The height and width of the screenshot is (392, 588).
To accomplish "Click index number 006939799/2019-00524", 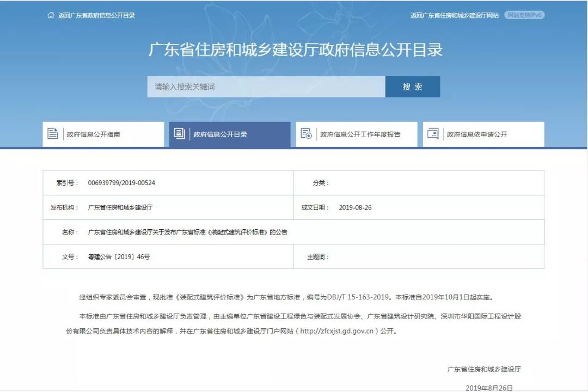I will pyautogui.click(x=121, y=183).
